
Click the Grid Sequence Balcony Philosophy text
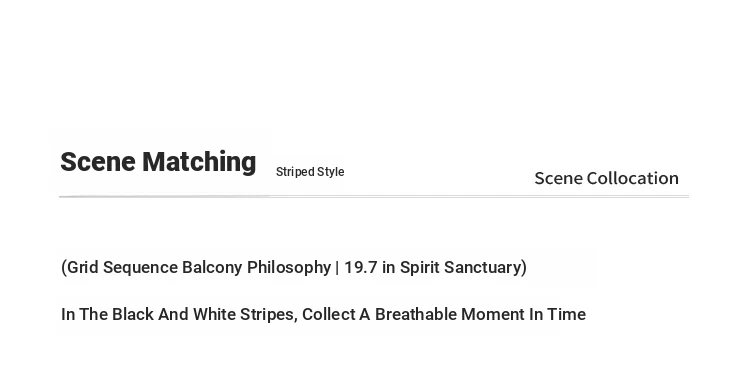pyautogui.click(x=199, y=268)
